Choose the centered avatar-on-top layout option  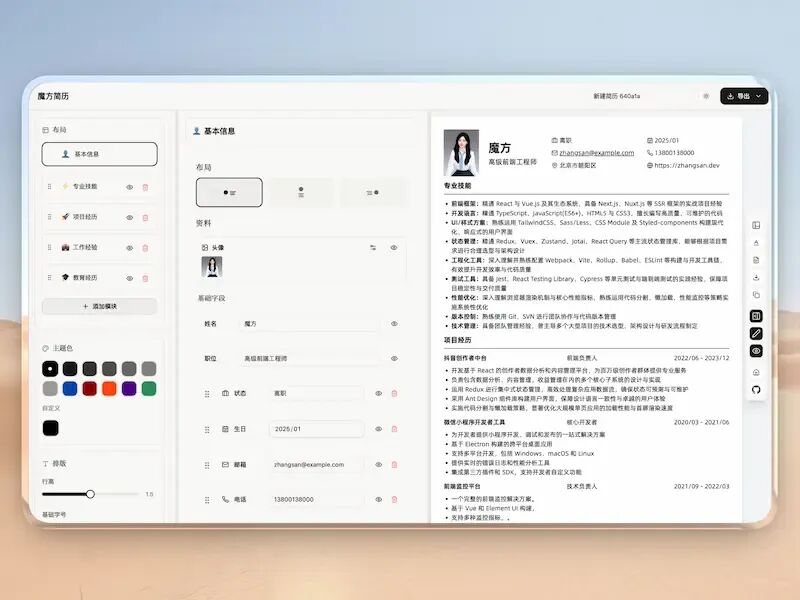pyautogui.click(x=301, y=192)
